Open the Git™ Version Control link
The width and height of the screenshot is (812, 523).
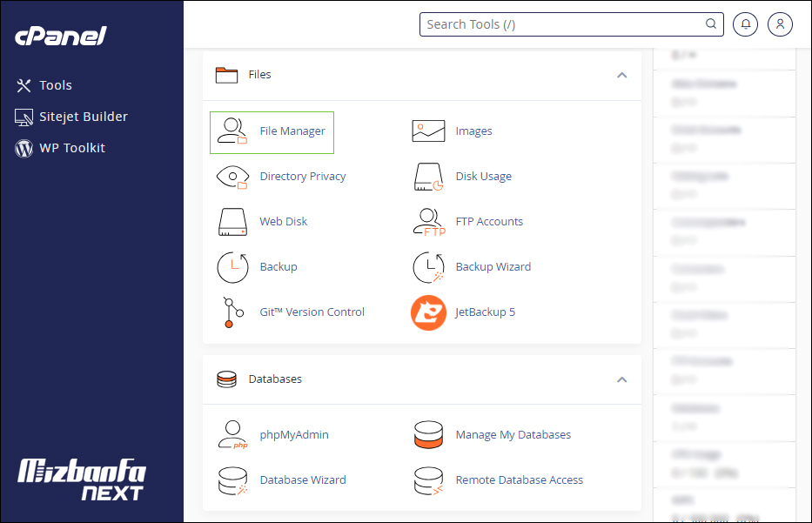(x=312, y=312)
